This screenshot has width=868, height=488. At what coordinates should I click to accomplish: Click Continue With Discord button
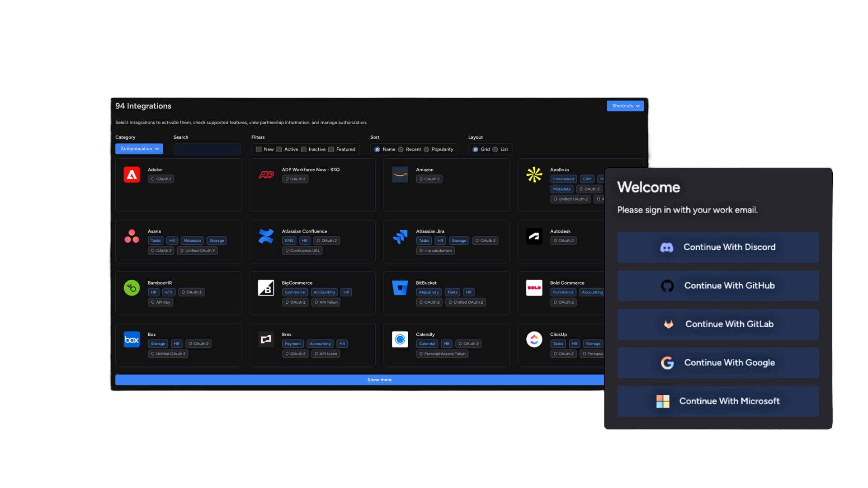coord(718,248)
